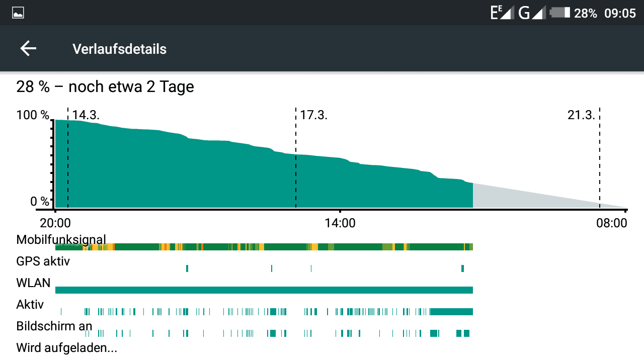
Task: Tap the Verlaufsdetails title
Action: 119,49
